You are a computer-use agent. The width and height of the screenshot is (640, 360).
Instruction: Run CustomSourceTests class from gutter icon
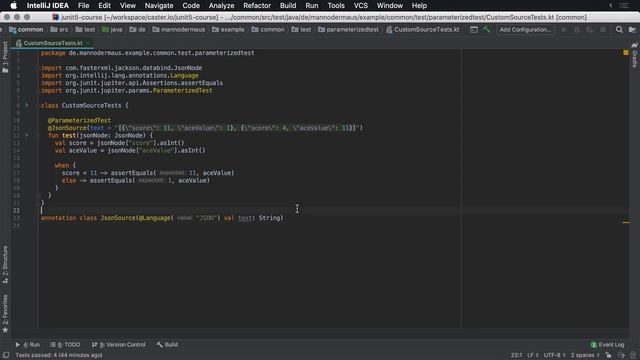pyautogui.click(x=27, y=105)
